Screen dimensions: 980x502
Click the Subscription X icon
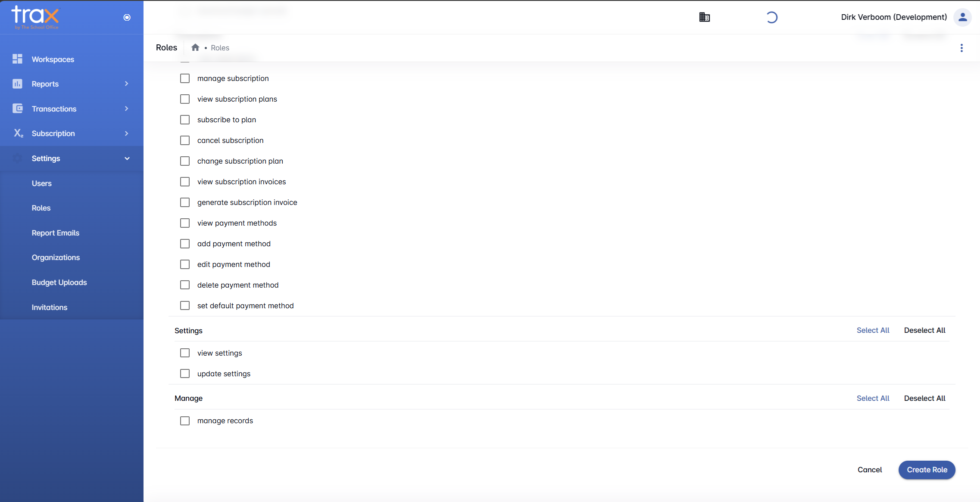(x=18, y=133)
